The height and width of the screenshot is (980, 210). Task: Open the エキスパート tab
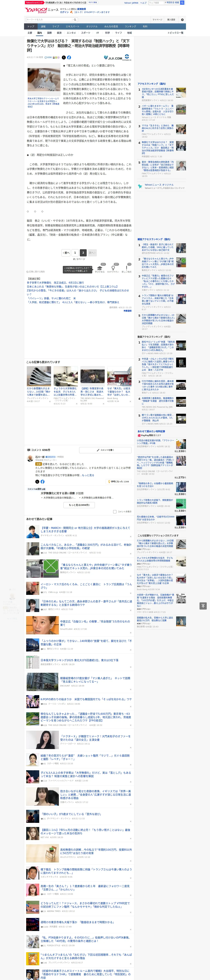[72, 27]
